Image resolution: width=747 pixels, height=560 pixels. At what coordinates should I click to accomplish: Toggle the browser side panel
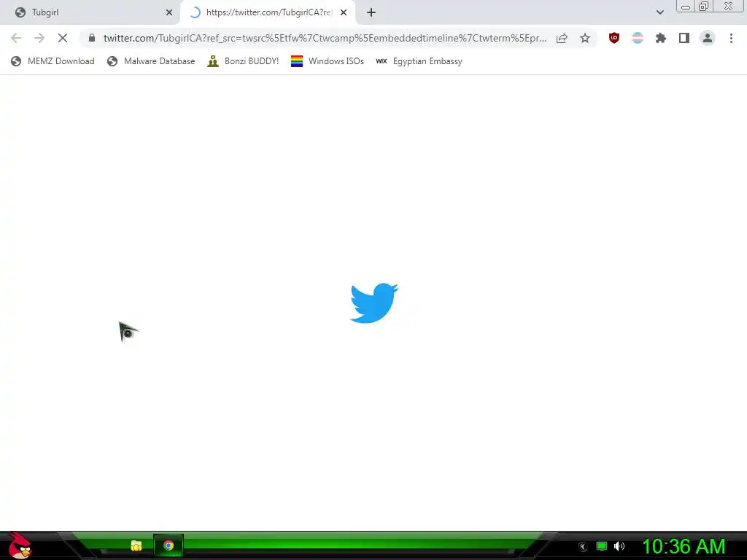[684, 38]
